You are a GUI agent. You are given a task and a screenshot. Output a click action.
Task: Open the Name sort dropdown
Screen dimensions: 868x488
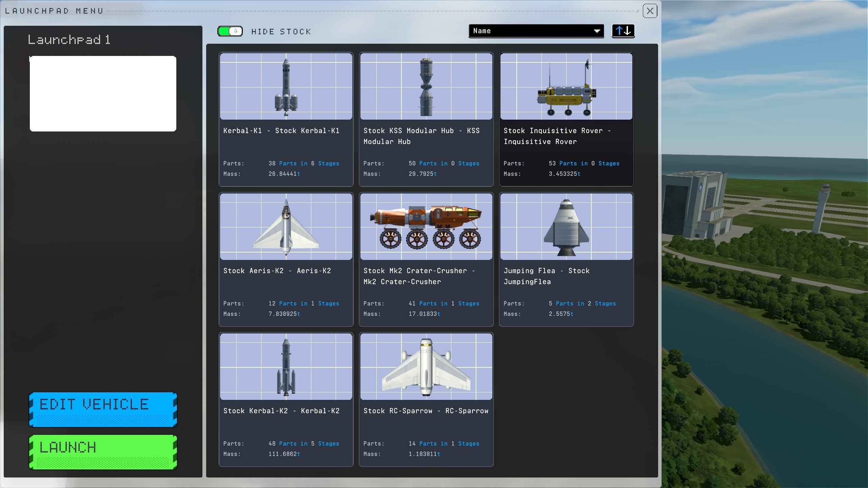536,31
